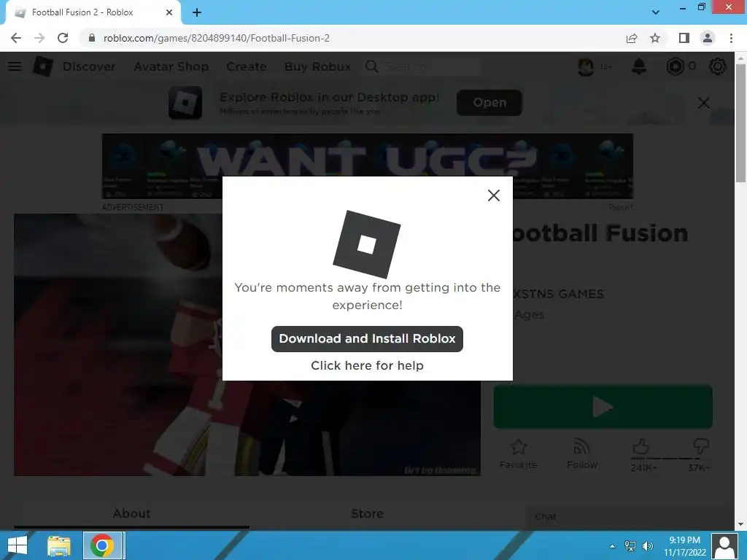Open Roblox notifications bell
747x560 pixels.
(639, 66)
